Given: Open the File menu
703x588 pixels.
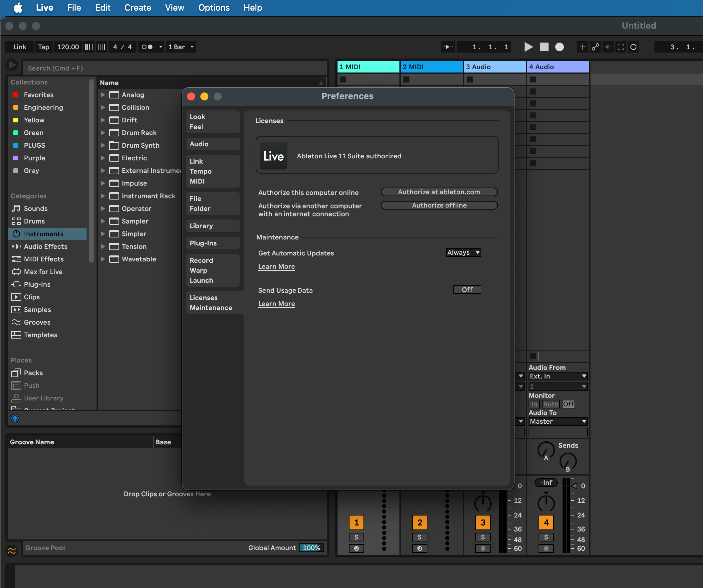Looking at the screenshot, I should click(74, 8).
